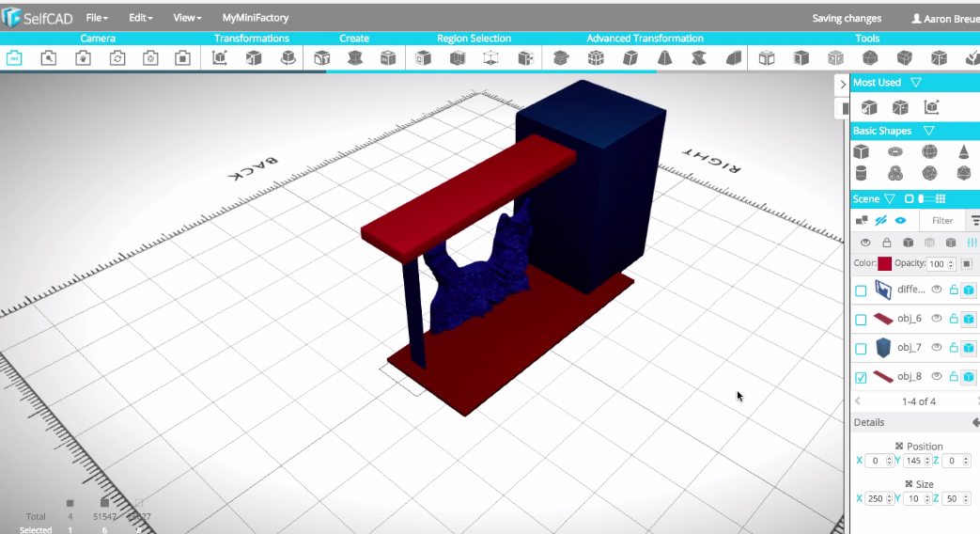Select the camera rotate tool
The image size is (980, 534).
(x=117, y=58)
